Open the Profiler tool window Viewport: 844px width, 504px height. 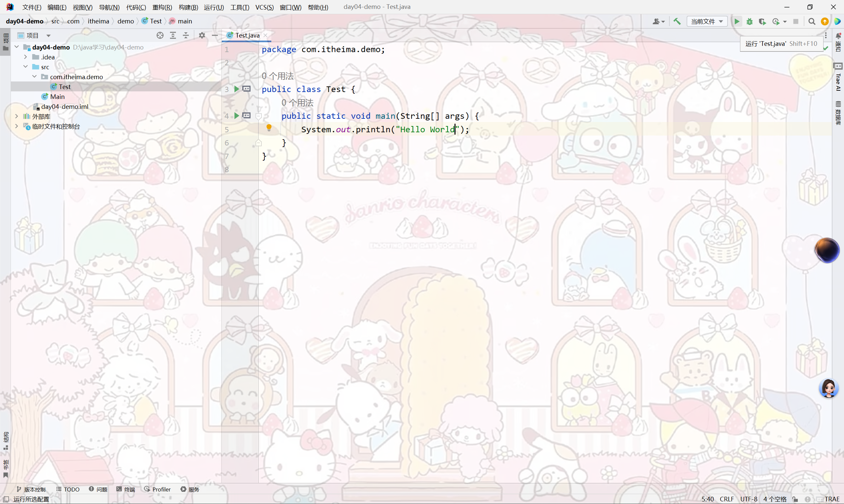click(157, 489)
